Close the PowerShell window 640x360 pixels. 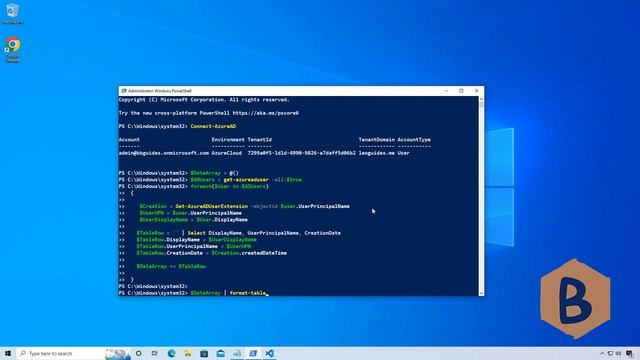tap(476, 91)
